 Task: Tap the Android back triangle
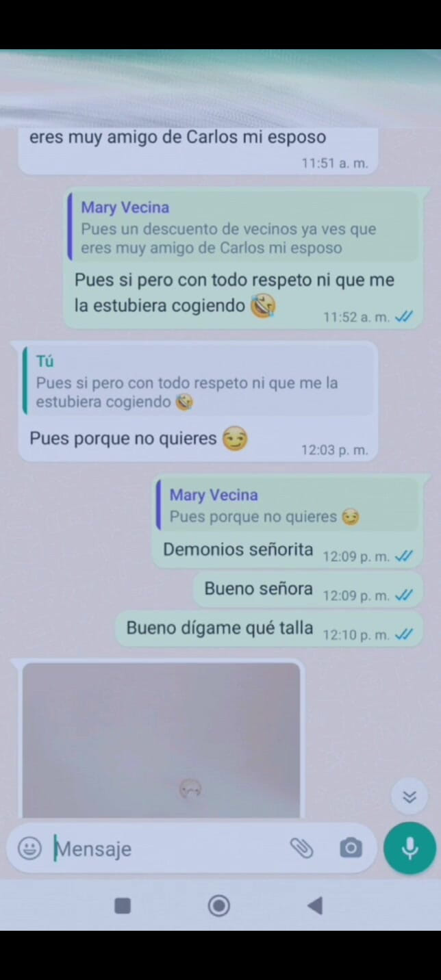tap(315, 906)
